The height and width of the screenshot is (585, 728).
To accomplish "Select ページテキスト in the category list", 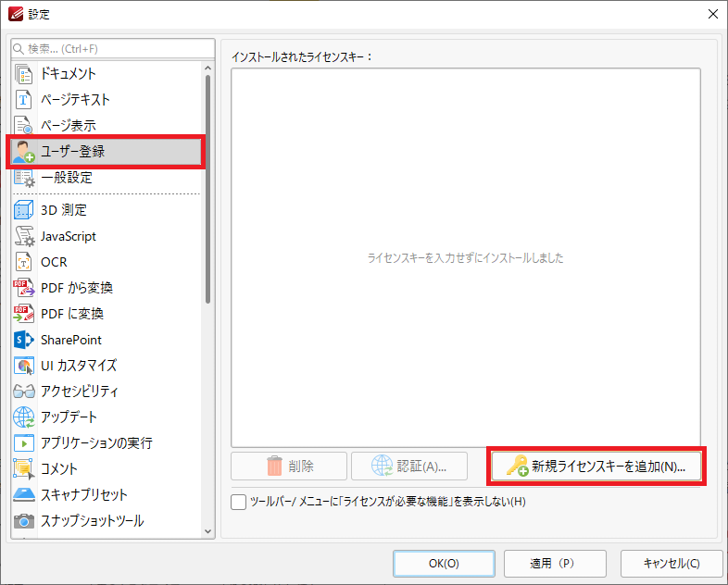I will pos(75,100).
